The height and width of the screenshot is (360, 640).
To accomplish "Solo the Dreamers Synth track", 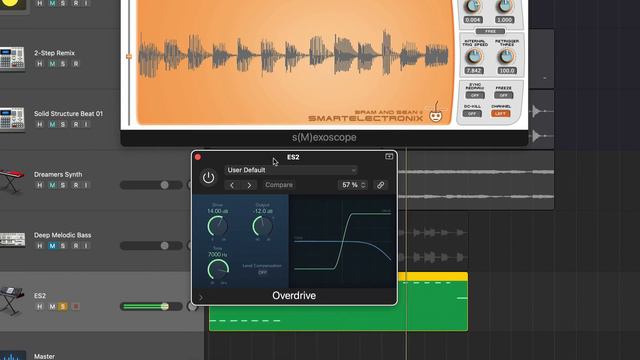I will point(63,185).
